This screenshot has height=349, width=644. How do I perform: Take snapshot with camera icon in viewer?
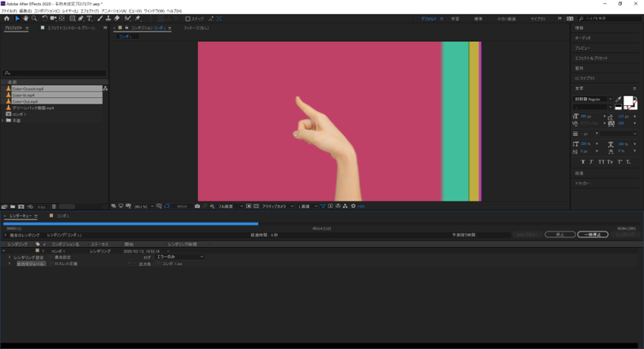click(197, 206)
